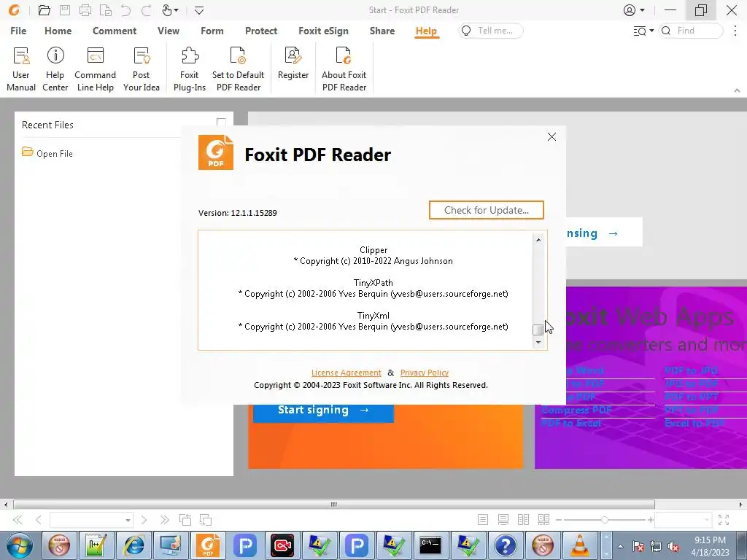Click the Hand tool icon
The height and width of the screenshot is (560, 747).
[x=167, y=10]
